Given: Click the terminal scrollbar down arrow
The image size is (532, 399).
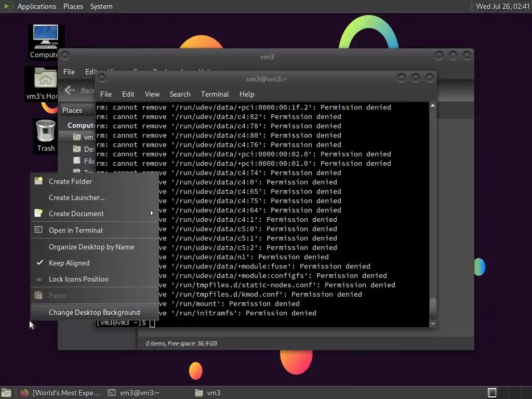Looking at the screenshot, I should [433, 324].
